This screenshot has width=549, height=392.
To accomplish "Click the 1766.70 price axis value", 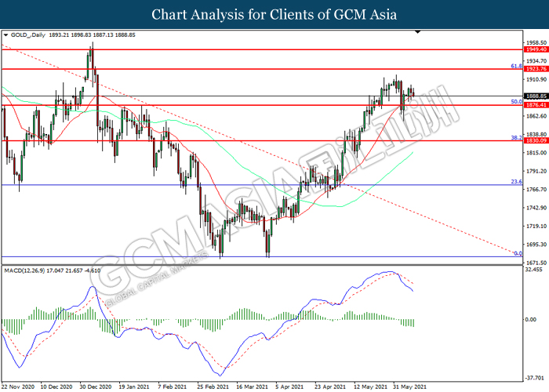I will tap(536, 190).
